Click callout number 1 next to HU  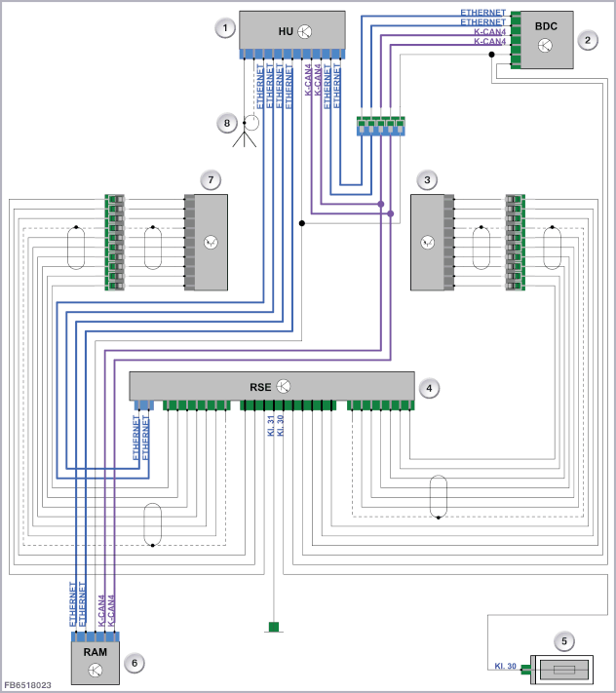(x=225, y=28)
